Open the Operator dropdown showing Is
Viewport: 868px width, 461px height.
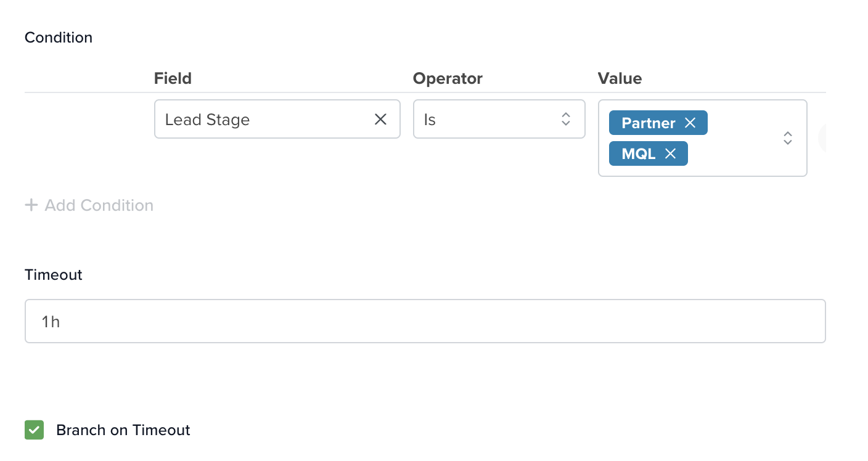coord(487,119)
